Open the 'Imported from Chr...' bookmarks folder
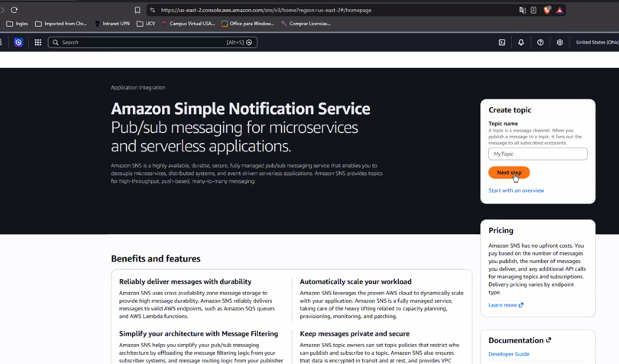 click(x=61, y=23)
